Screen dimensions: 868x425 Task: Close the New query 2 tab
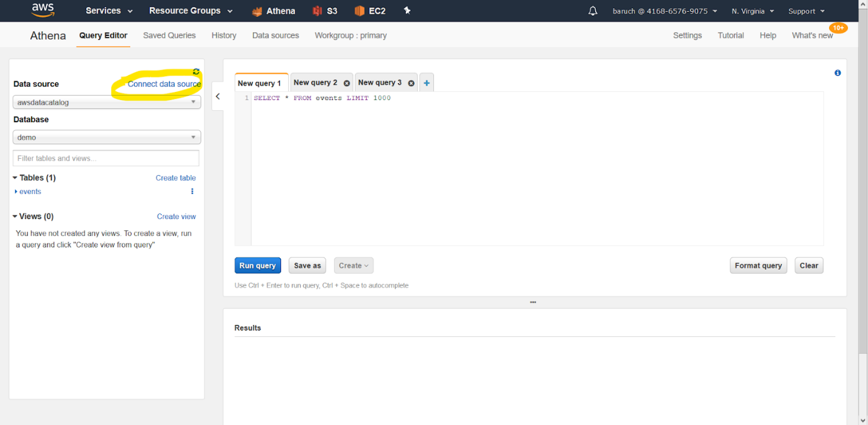click(347, 83)
